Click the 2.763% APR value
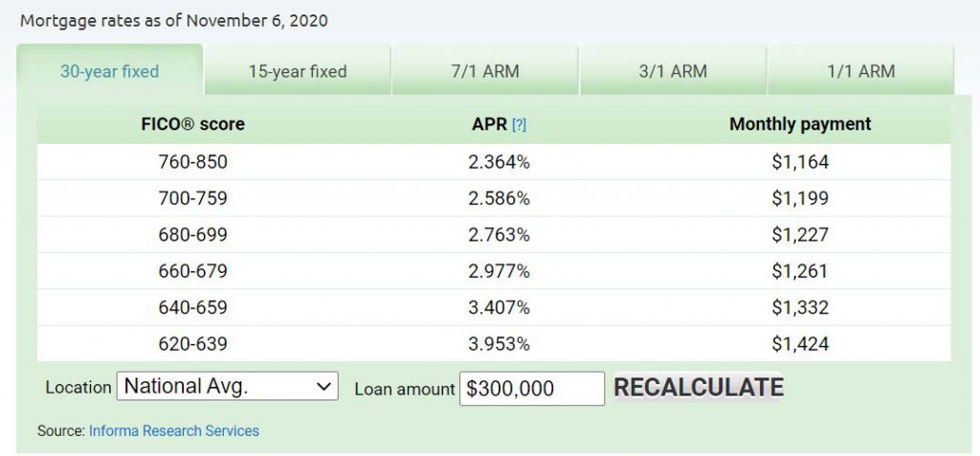980x456 pixels. (499, 235)
